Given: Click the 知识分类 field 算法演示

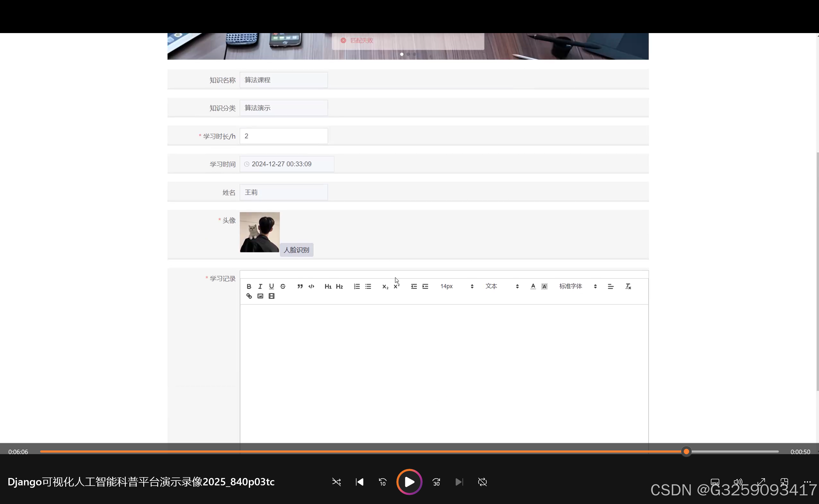Looking at the screenshot, I should tap(284, 108).
